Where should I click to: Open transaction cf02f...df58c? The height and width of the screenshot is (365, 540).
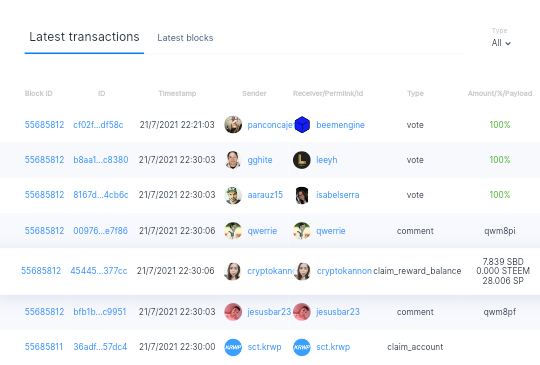tap(98, 125)
